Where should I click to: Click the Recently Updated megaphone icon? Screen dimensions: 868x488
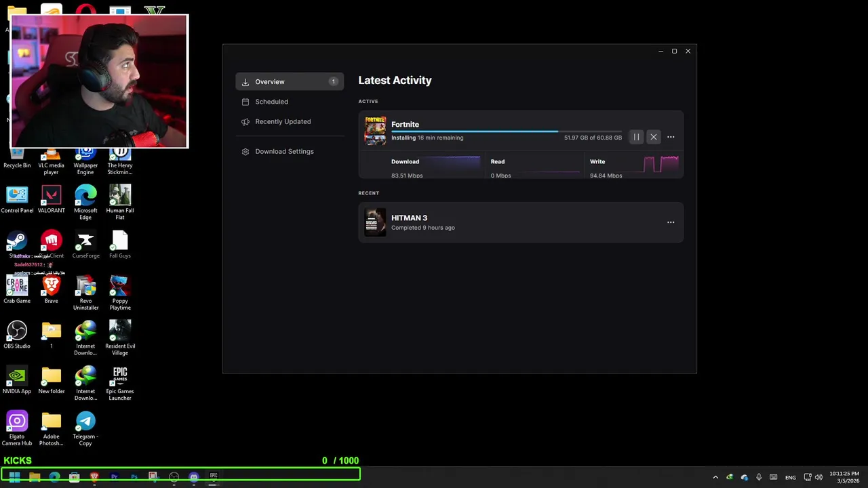[245, 122]
